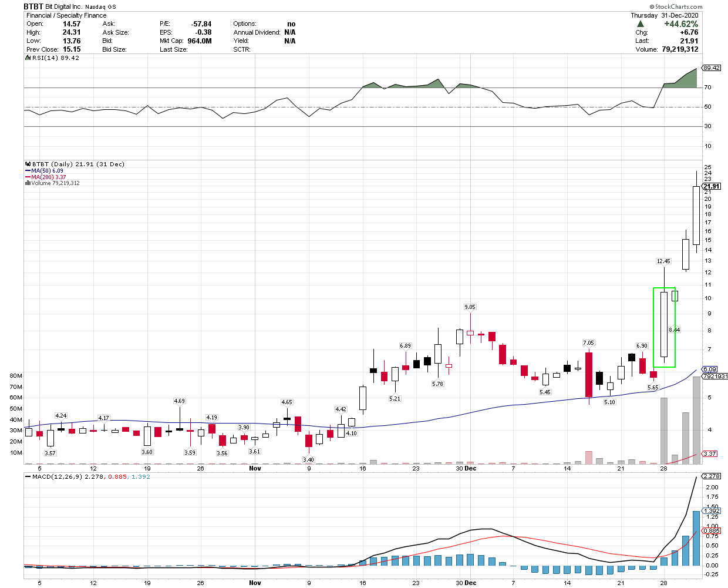Viewport: 728px width, 588px height.
Task: Click the Nasdaq GS exchange label
Action: coord(100,7)
